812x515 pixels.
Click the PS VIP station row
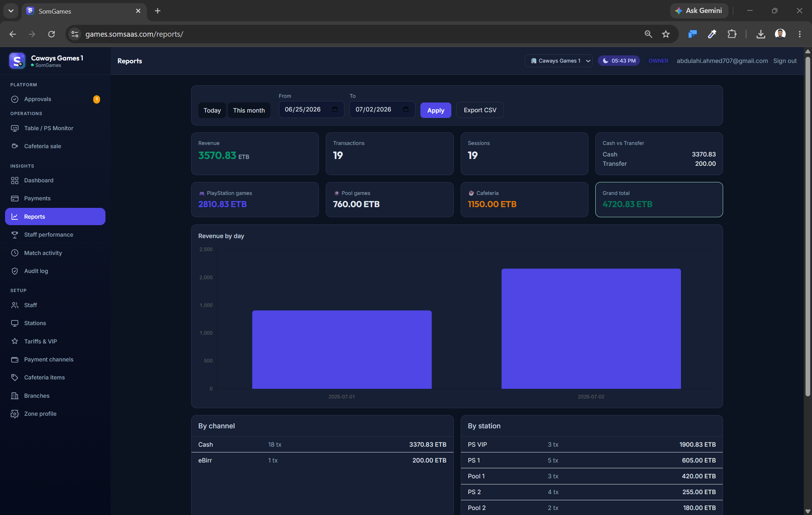click(592, 445)
